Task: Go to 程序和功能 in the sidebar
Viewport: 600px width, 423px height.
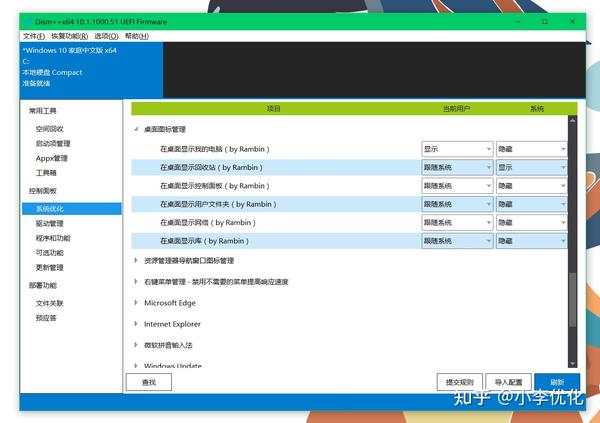Action: [x=53, y=238]
